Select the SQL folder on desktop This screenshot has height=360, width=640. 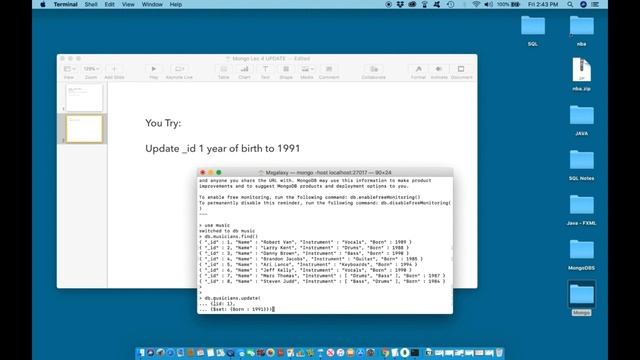[x=533, y=30]
